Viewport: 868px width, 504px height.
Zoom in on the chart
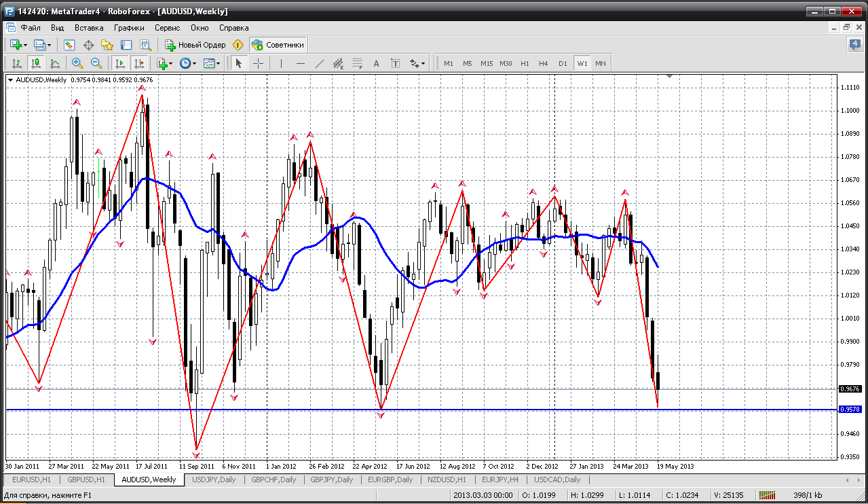point(77,63)
